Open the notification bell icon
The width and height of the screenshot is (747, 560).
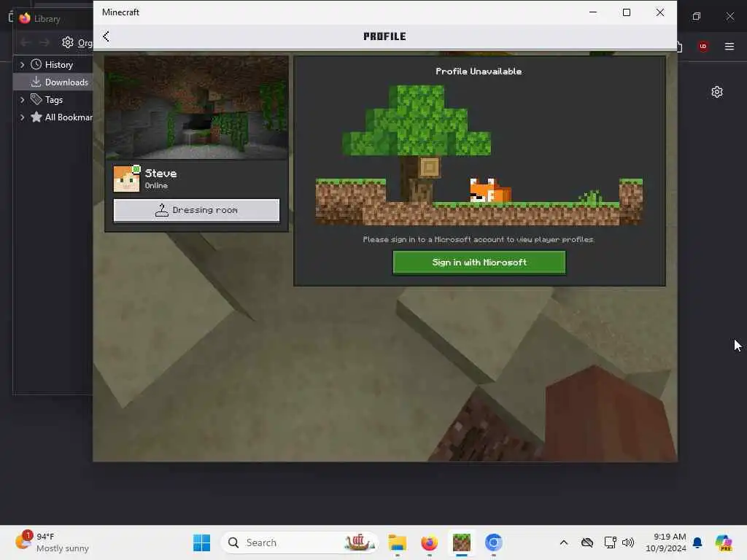[x=697, y=542]
